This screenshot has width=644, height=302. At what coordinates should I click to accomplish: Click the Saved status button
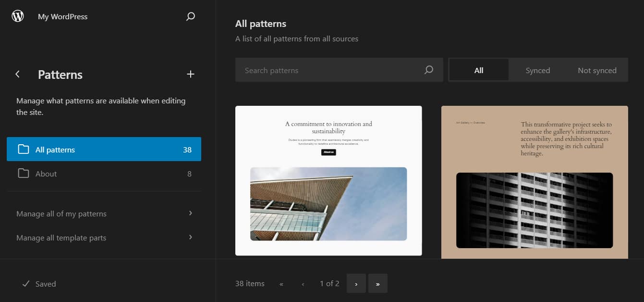[39, 284]
